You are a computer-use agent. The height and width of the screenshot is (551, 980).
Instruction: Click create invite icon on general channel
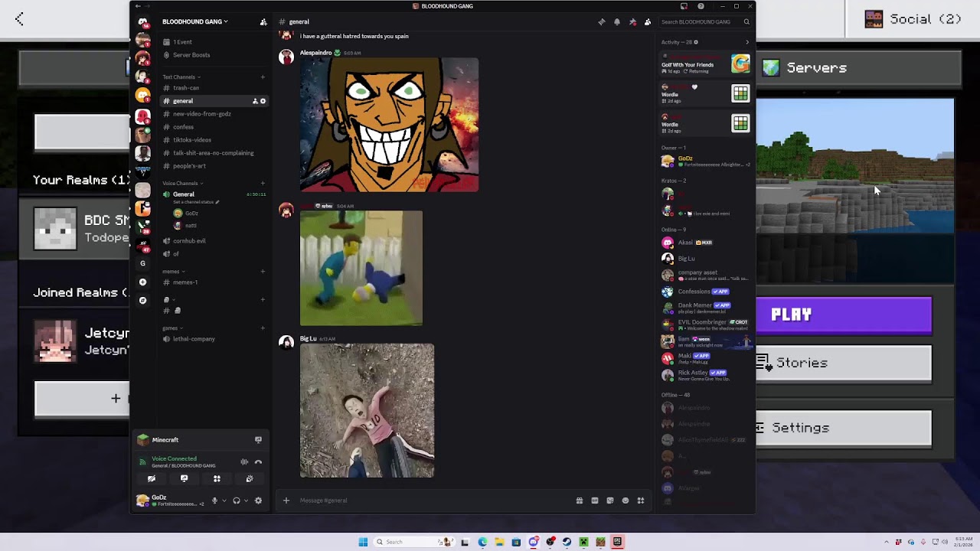pos(255,101)
